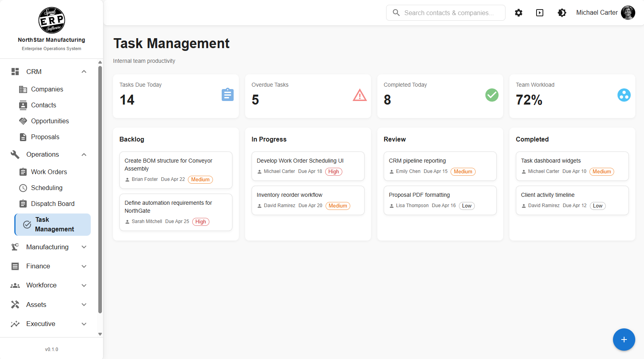The width and height of the screenshot is (644, 359).
Task: Click the Team Workload blue icon
Action: coord(624,95)
